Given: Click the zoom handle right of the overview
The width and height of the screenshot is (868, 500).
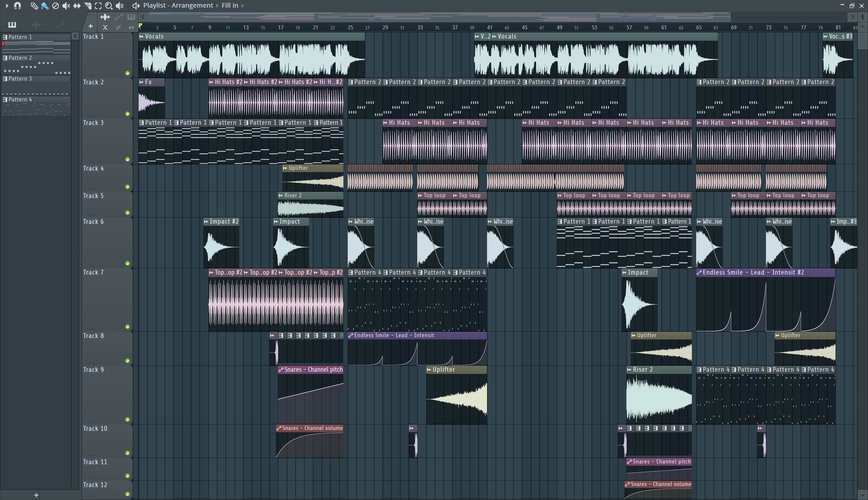Looking at the screenshot, I should tap(863, 16).
